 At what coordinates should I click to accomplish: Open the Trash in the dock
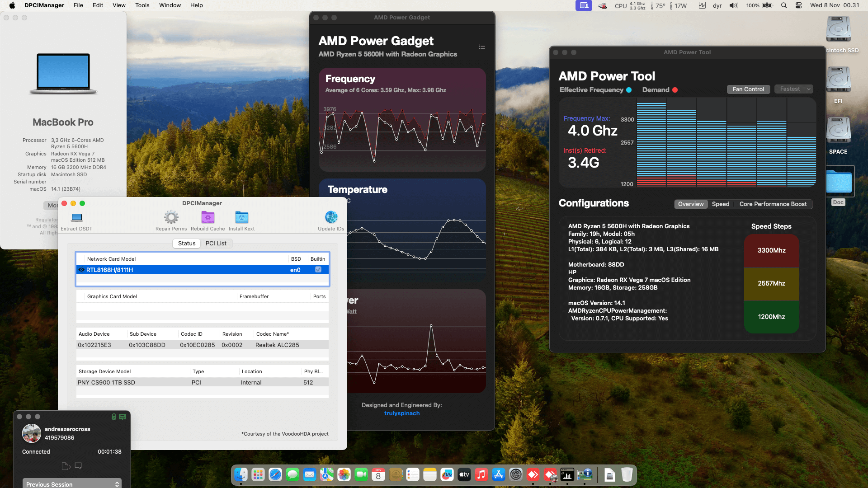[627, 474]
